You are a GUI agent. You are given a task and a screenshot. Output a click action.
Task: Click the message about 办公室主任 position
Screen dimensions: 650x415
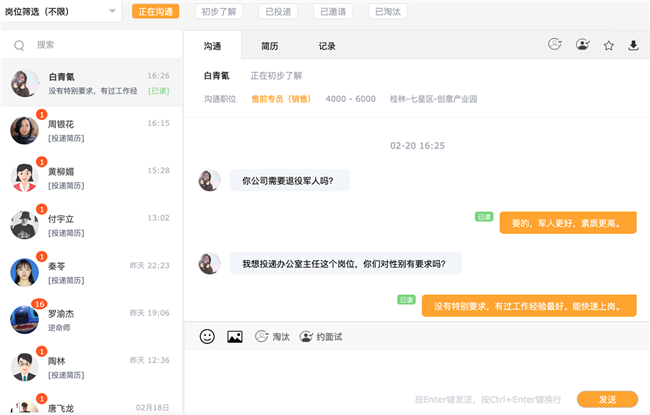pyautogui.click(x=346, y=263)
